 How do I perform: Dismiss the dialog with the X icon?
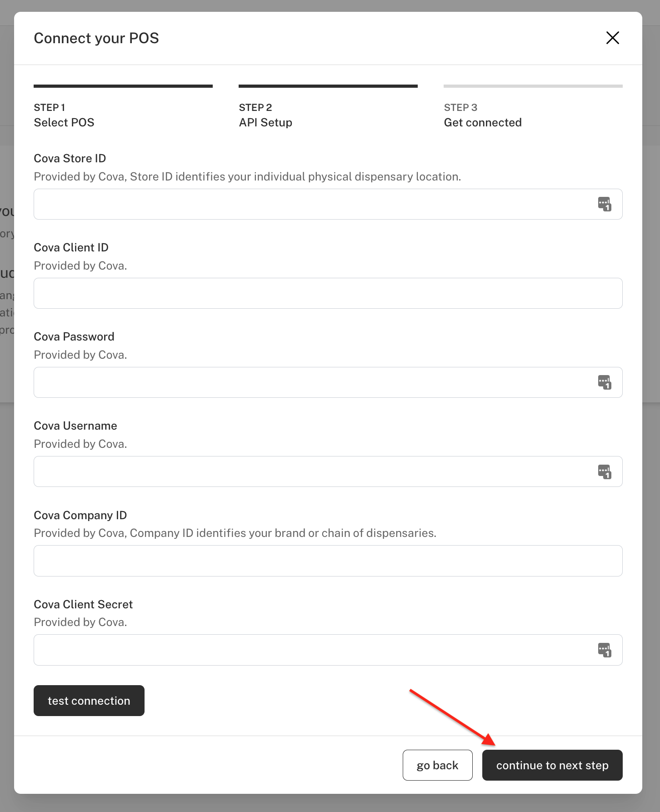[613, 38]
